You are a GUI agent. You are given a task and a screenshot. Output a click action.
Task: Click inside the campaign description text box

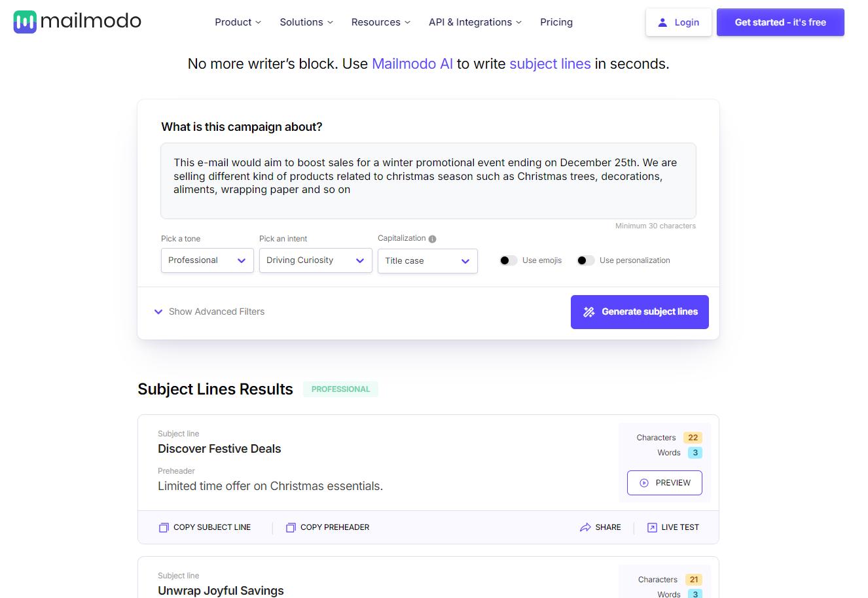click(x=428, y=180)
